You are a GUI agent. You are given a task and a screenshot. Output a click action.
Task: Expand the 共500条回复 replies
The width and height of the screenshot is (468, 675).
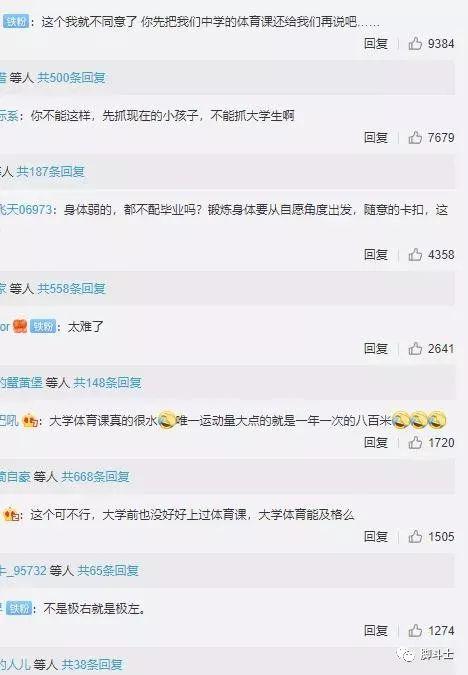pyautogui.click(x=71, y=77)
